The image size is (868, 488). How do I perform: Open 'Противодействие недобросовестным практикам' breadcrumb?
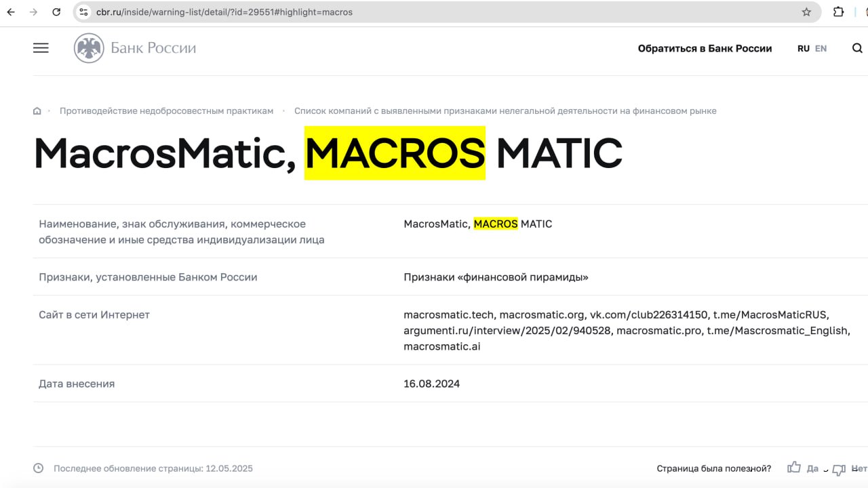pyautogui.click(x=166, y=111)
